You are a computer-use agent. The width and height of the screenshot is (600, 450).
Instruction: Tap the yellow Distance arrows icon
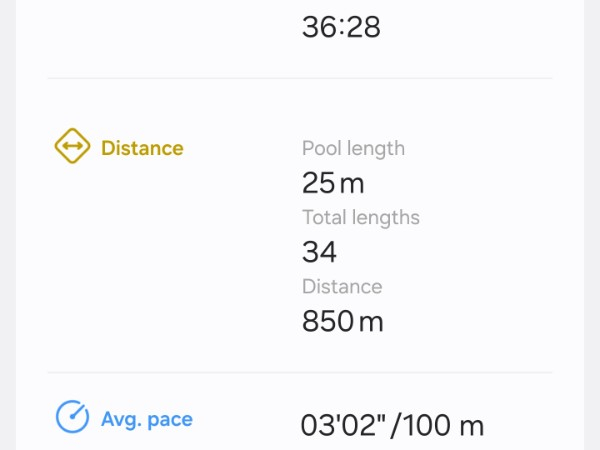tap(72, 148)
